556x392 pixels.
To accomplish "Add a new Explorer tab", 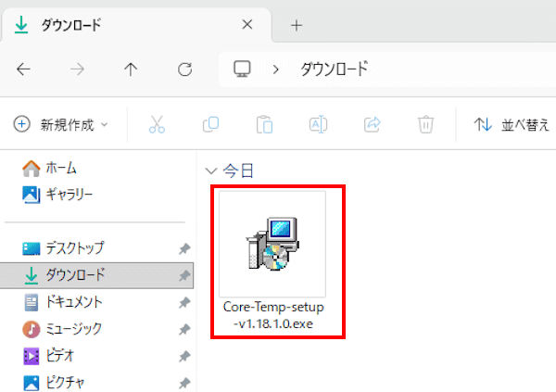I will point(297,25).
